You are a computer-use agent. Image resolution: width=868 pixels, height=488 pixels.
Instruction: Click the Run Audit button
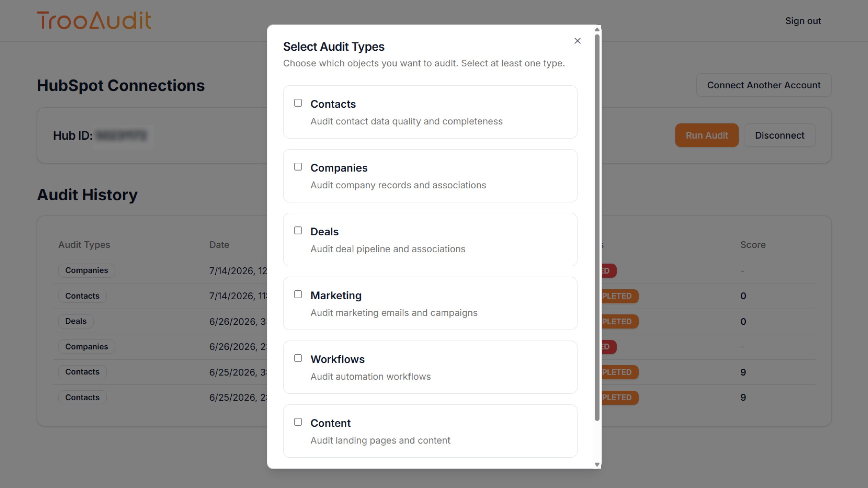(707, 135)
